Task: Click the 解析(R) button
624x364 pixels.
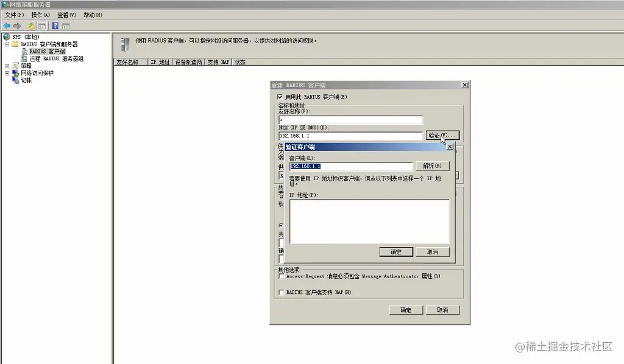Action: (433, 166)
